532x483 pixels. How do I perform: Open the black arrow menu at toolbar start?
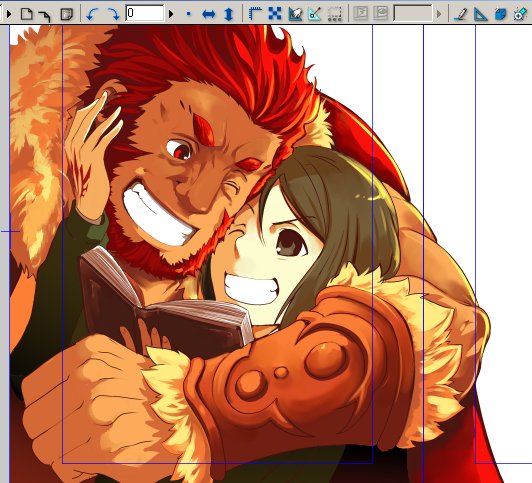coord(9,14)
